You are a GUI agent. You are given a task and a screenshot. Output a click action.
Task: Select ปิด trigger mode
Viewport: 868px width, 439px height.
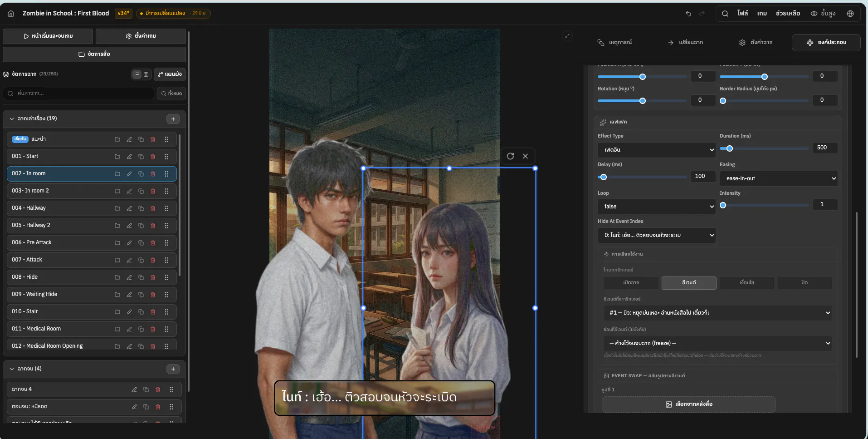click(805, 283)
